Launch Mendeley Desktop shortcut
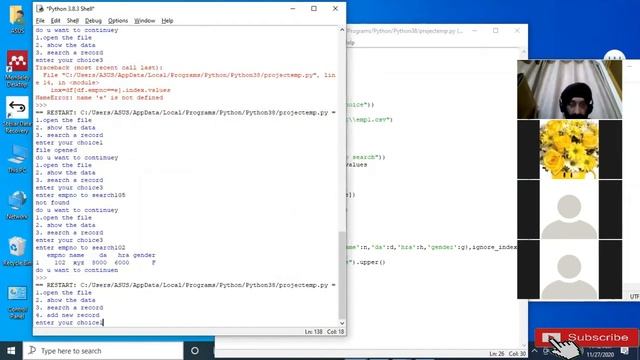This screenshot has width=640, height=360. click(x=17, y=69)
